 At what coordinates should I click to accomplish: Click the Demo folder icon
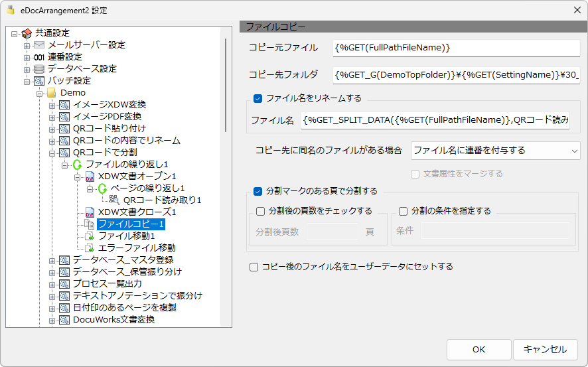52,93
